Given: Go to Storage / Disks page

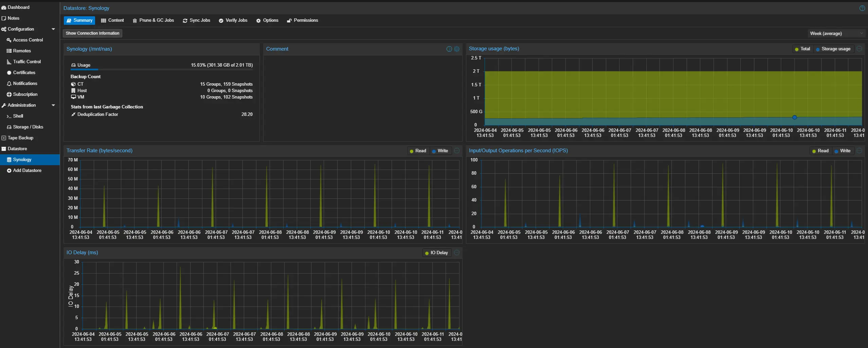Looking at the screenshot, I should click(x=28, y=127).
